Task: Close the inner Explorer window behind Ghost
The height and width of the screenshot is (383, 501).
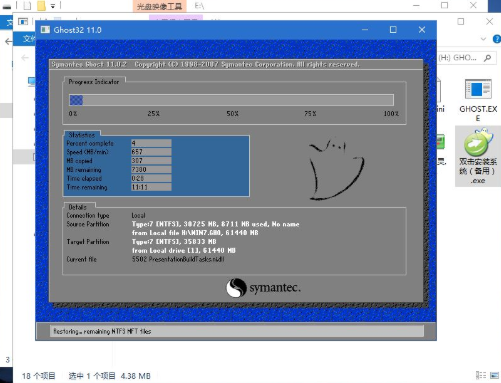Action: tap(489, 22)
